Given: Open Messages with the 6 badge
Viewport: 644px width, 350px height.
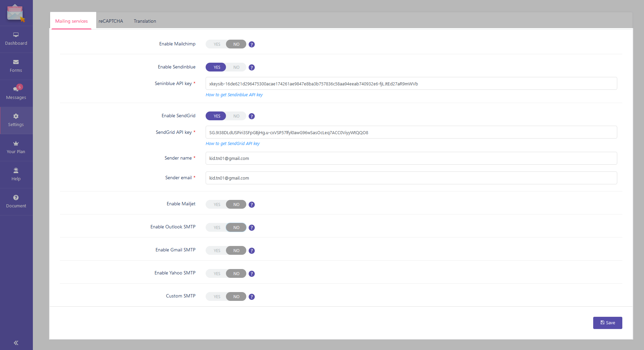Looking at the screenshot, I should [x=16, y=93].
